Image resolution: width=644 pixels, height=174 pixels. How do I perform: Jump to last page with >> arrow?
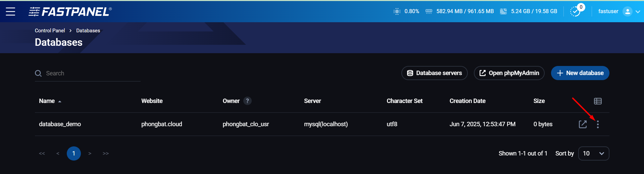point(106,153)
